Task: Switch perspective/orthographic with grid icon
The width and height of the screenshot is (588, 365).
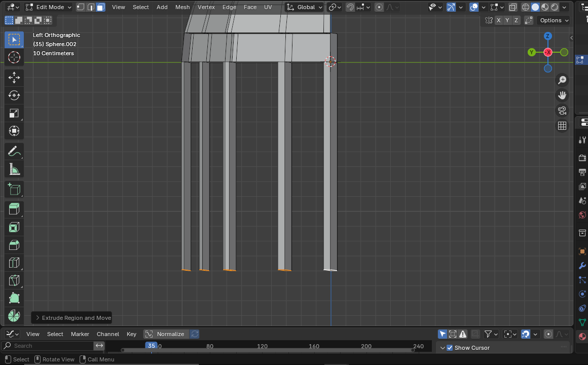Action: pyautogui.click(x=562, y=126)
